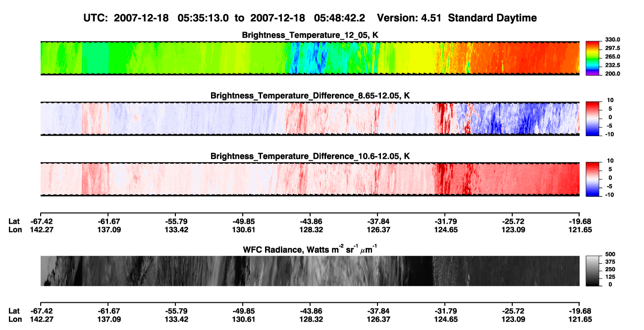
Task: Click the start time '05:35:13.0' in header
Action: (204, 18)
